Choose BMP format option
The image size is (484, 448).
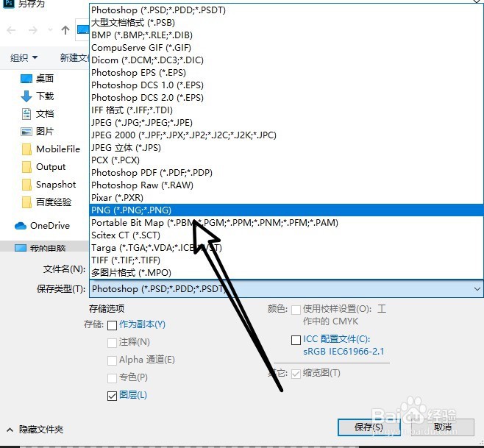[x=286, y=35]
